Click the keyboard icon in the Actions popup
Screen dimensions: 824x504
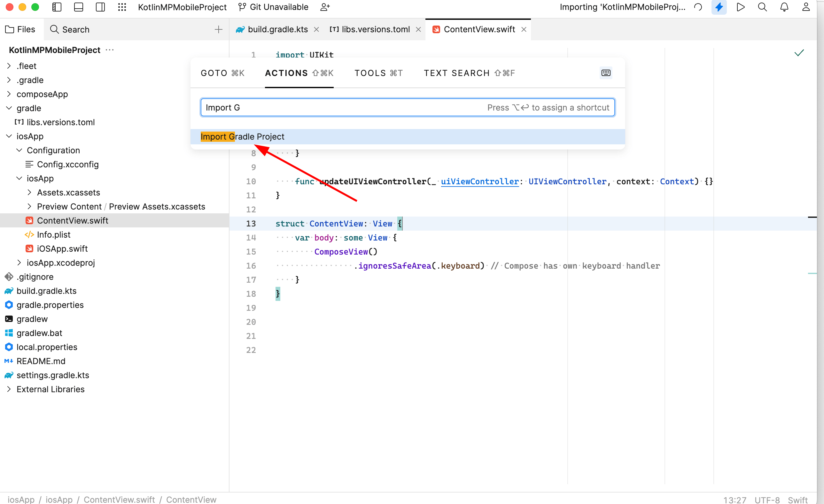coord(606,73)
